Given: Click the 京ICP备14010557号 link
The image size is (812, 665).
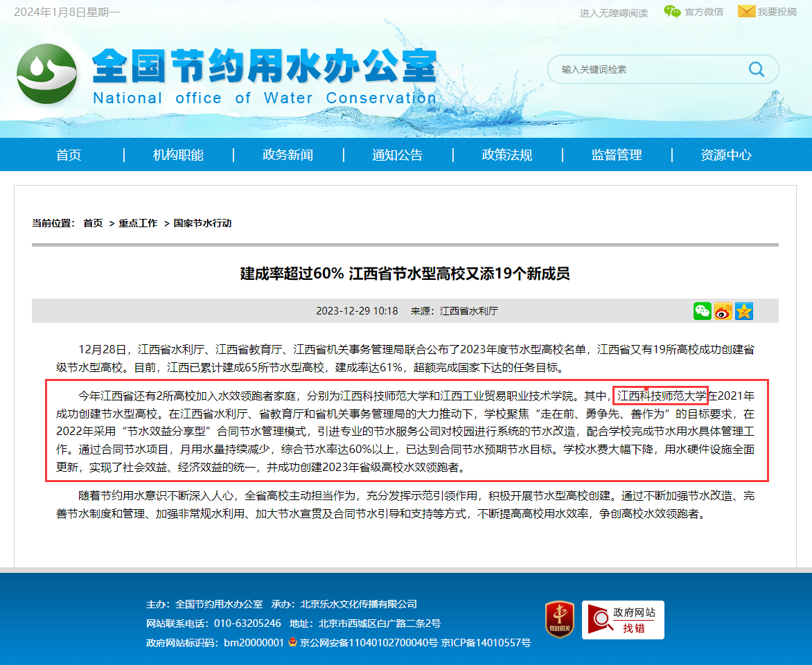Looking at the screenshot, I should [x=486, y=643].
